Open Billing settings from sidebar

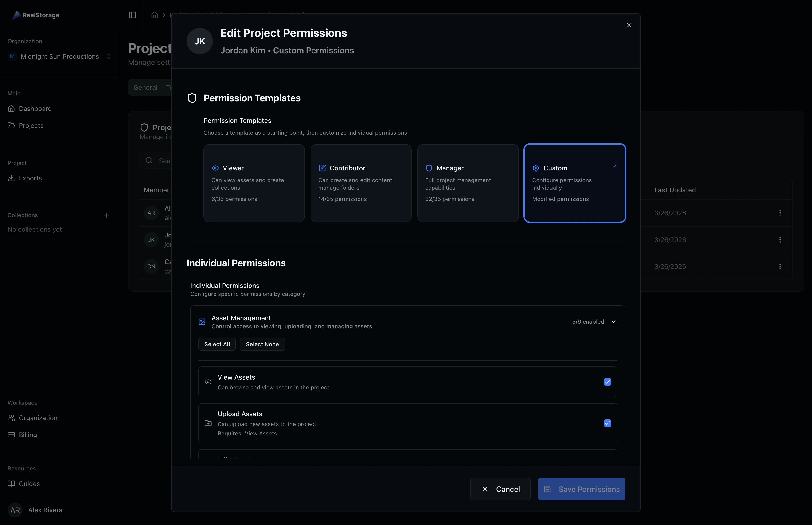click(27, 434)
